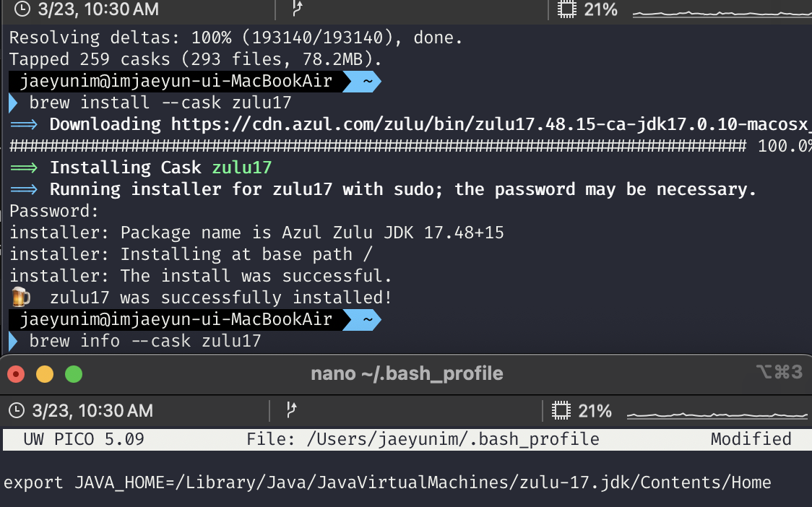Minimize the nano window with yellow button
Image resolution: width=812 pixels, height=507 pixels.
(x=45, y=374)
